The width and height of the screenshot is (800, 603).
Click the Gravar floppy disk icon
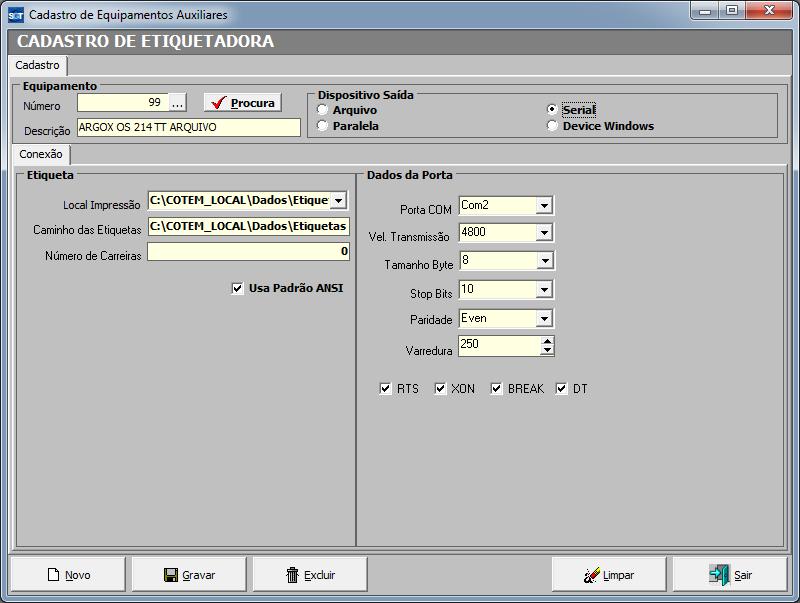click(171, 575)
